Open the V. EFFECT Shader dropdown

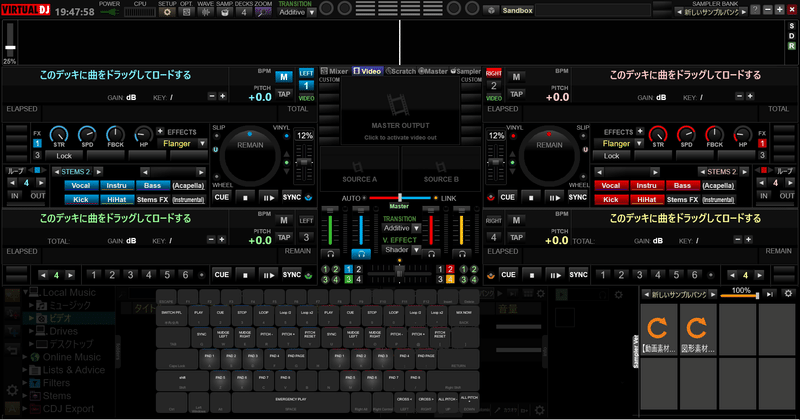tap(401, 250)
